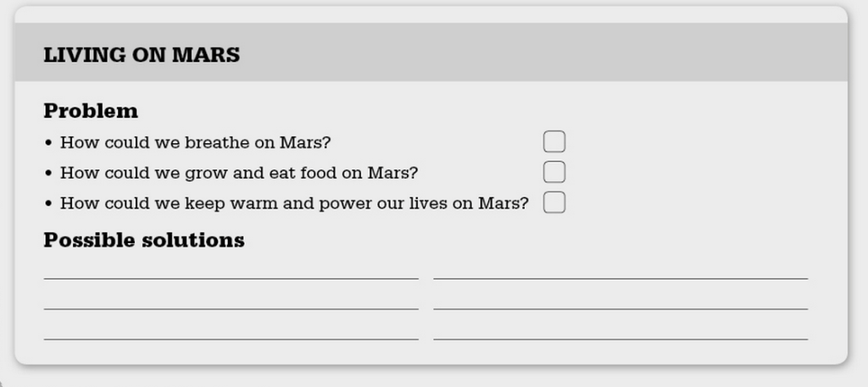The image size is (868, 387).
Task: Click the 'grow and eat food on Mars' question
Action: [x=239, y=173]
